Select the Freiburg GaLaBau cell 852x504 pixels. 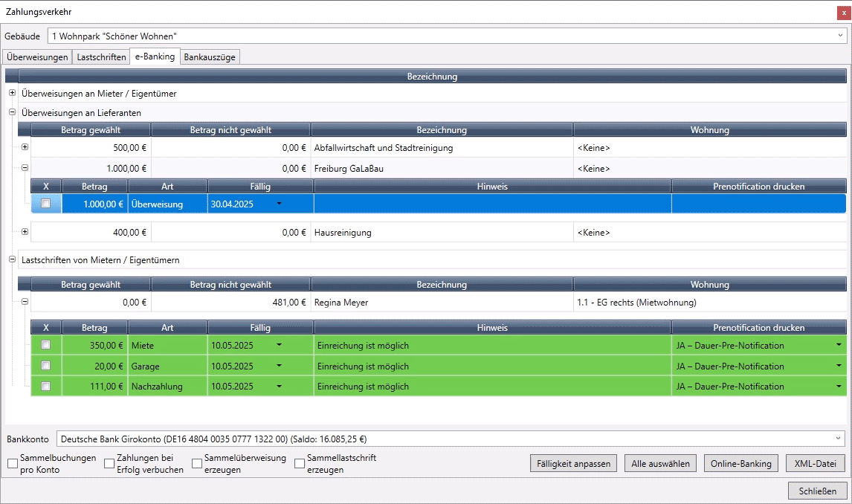(442, 168)
